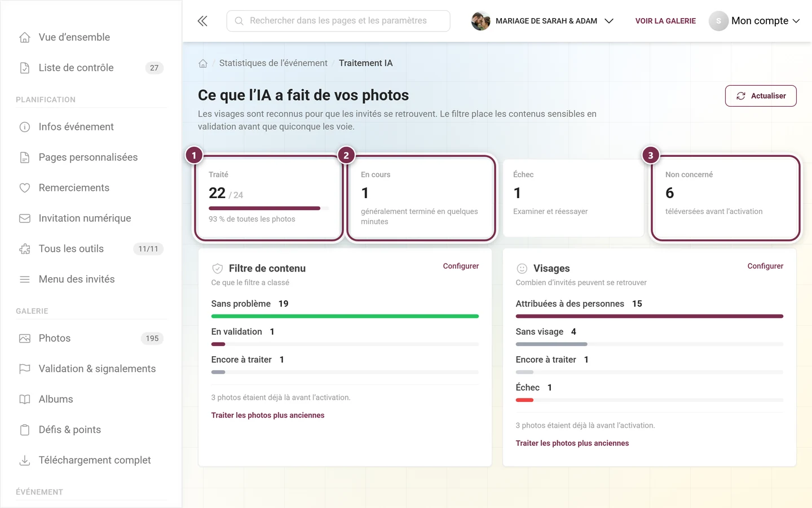
Task: Configure the Filtre de contenu card
Action: click(461, 266)
